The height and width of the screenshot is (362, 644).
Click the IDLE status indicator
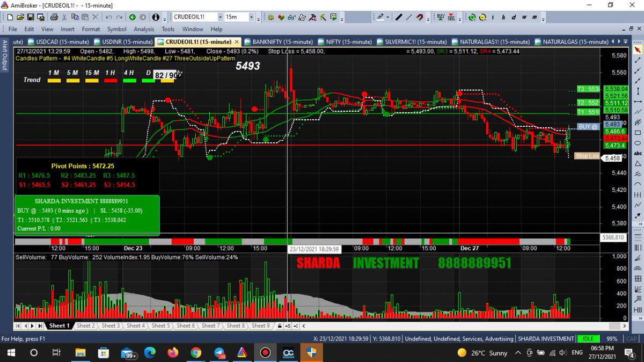click(588, 339)
